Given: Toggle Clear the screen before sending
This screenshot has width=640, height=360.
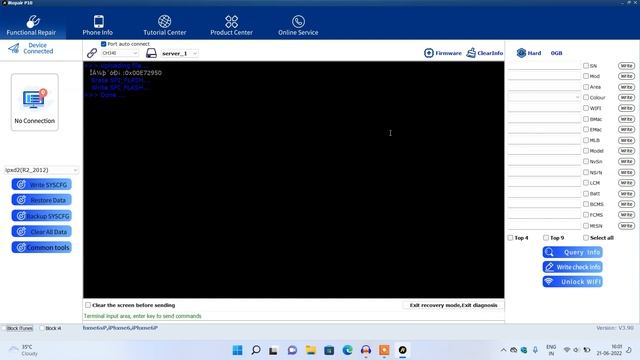Looking at the screenshot, I should 88,305.
